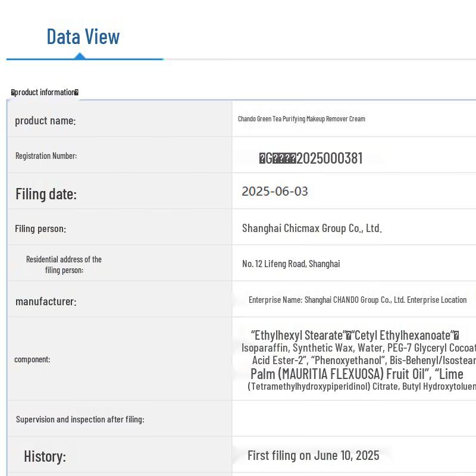
Task: Click the 'Filing person:' label
Action: [40, 228]
